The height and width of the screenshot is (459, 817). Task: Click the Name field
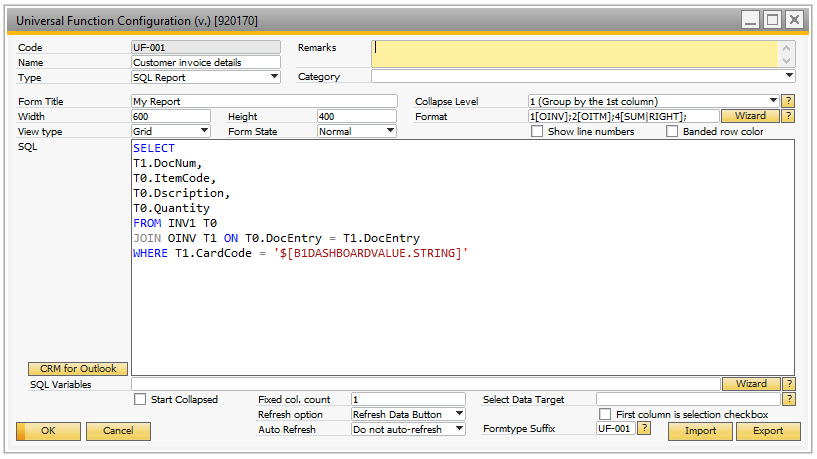tap(206, 62)
